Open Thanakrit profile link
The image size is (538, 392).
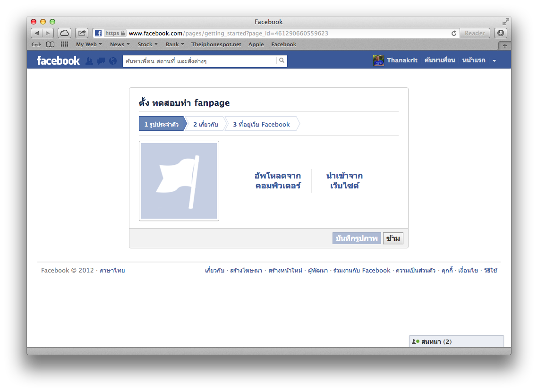[402, 60]
